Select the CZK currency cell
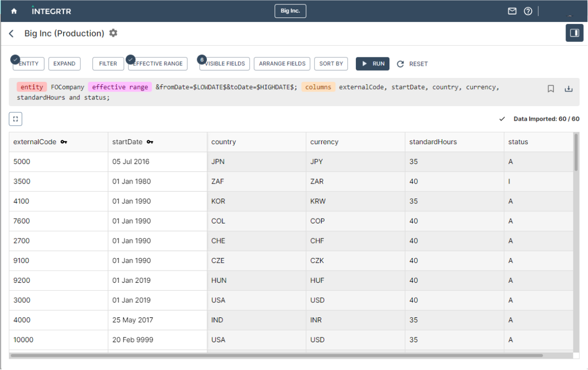The image size is (588, 370). pyautogui.click(x=356, y=260)
